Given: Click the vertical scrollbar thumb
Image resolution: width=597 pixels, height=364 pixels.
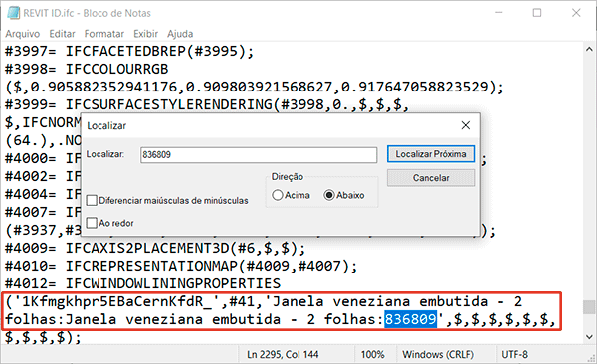Looking at the screenshot, I should point(589,307).
